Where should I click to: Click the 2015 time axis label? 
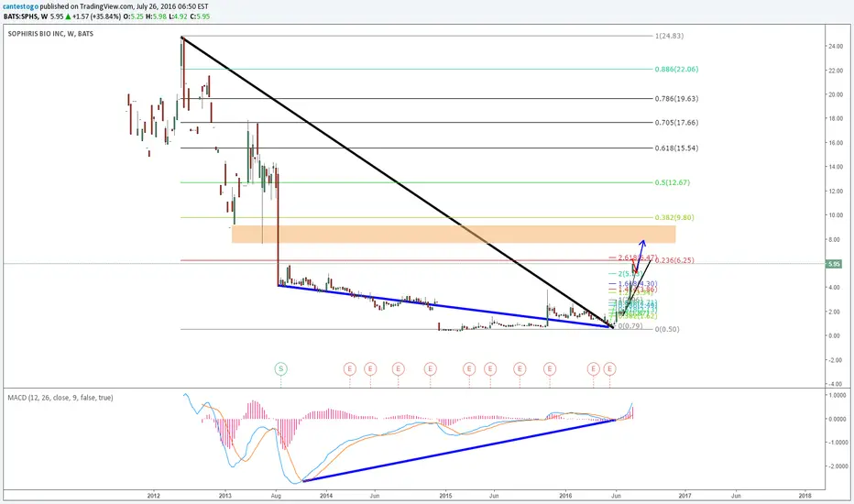tap(445, 495)
